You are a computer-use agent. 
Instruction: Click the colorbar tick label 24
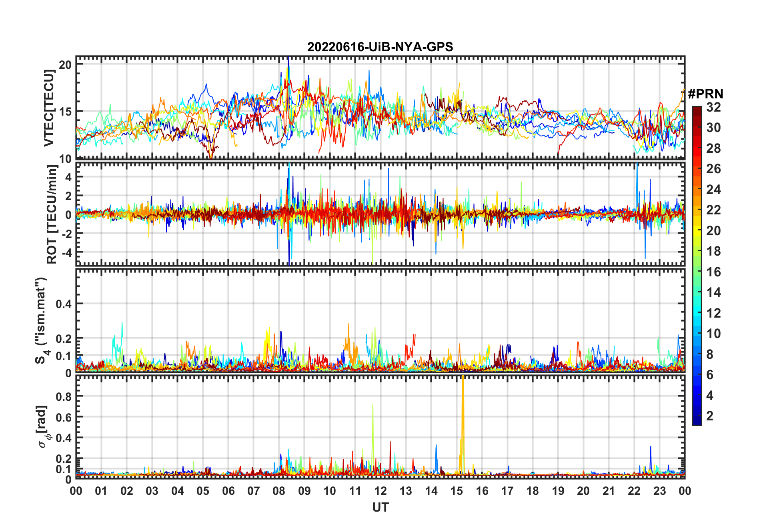[x=713, y=190]
